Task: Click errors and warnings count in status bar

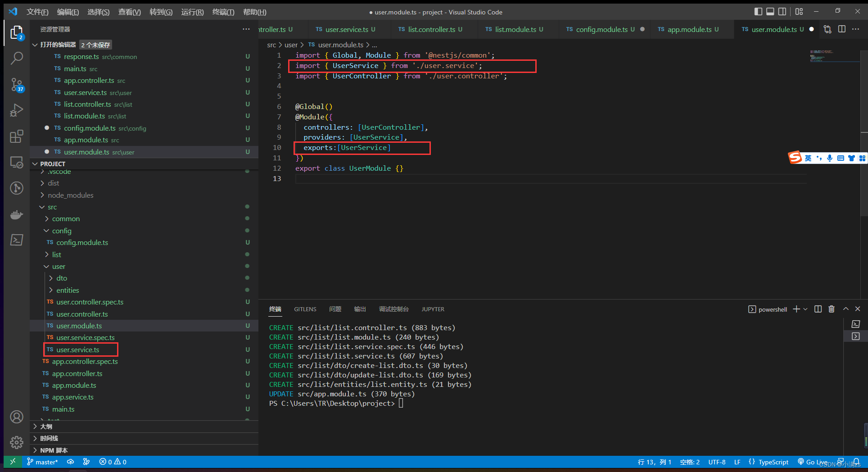Action: click(x=113, y=462)
